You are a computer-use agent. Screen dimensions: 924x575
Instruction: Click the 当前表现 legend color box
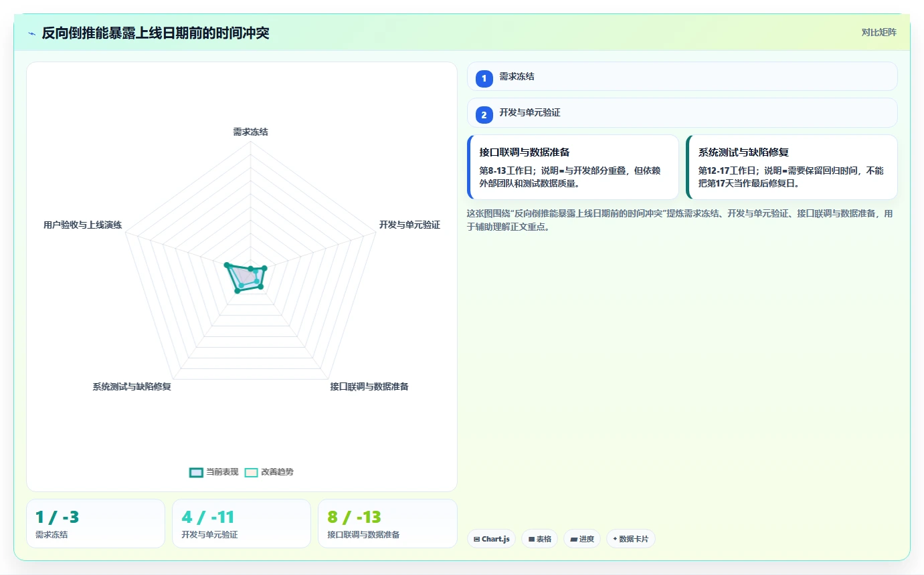click(x=196, y=472)
